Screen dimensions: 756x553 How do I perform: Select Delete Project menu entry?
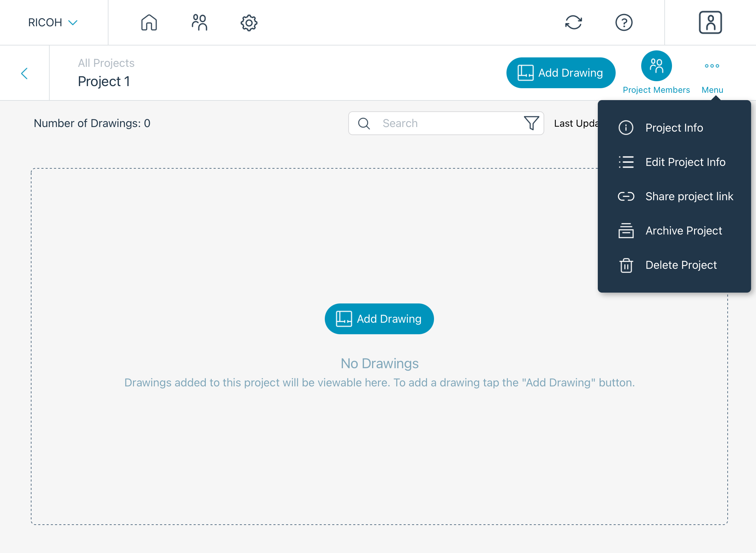681,265
